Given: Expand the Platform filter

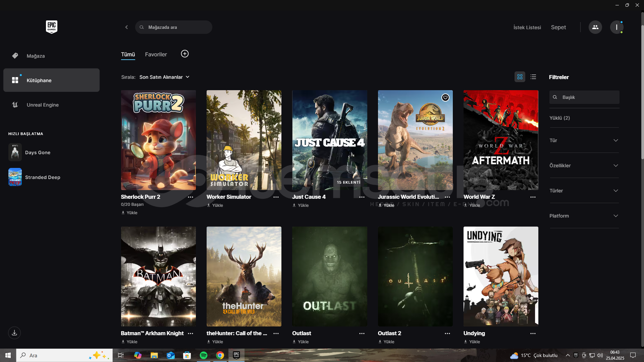Looking at the screenshot, I should [x=584, y=216].
